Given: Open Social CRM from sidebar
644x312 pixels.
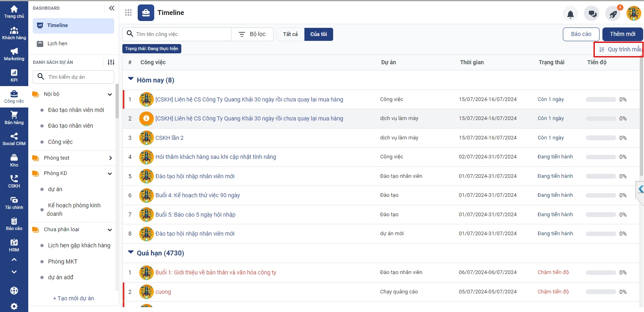Looking at the screenshot, I should 14,139.
